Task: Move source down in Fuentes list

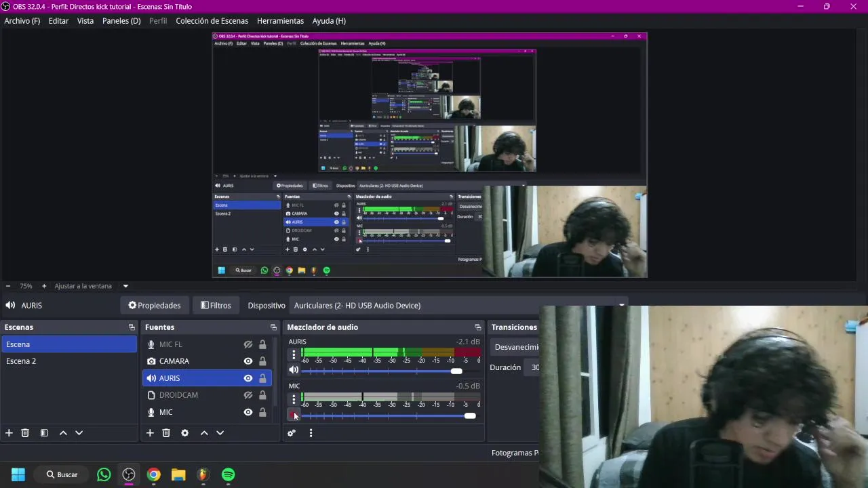Action: 220,433
